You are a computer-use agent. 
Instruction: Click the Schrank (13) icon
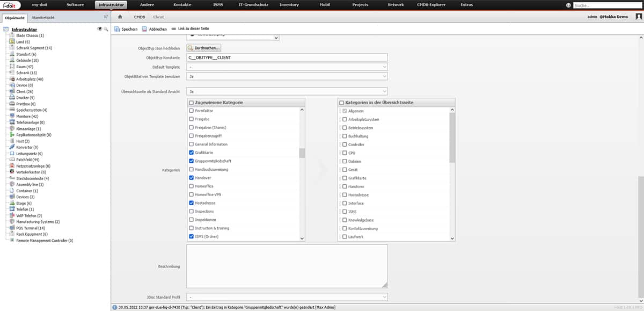click(12, 73)
